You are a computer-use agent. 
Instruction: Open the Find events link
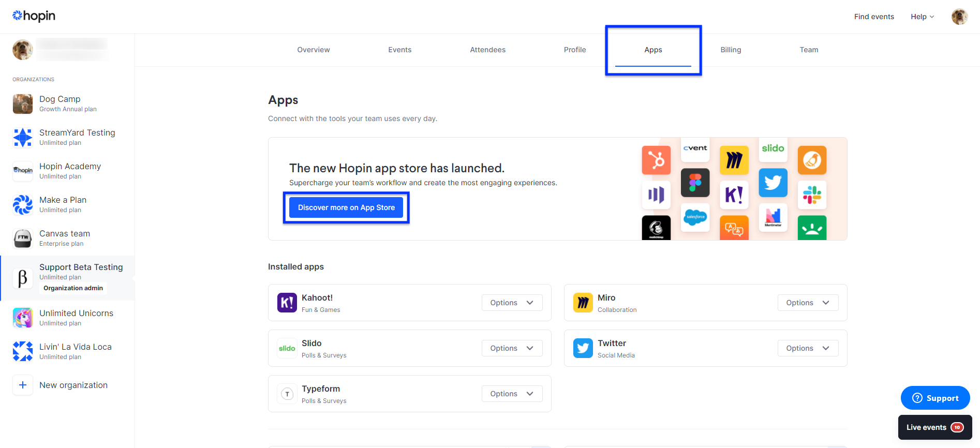pyautogui.click(x=874, y=17)
